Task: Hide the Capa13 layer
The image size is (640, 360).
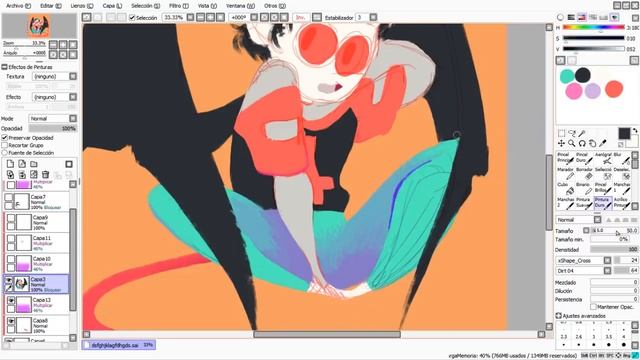Action: (x=11, y=300)
